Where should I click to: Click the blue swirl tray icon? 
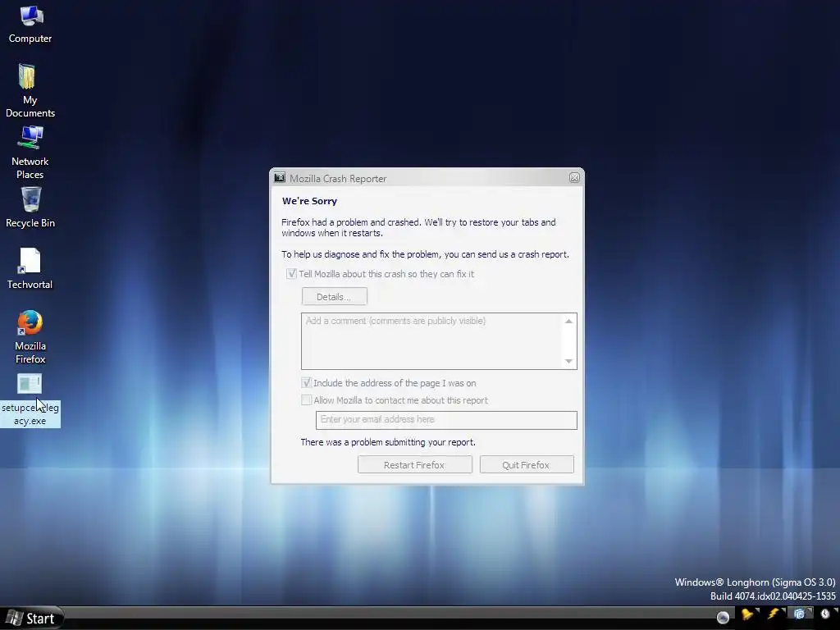(799, 614)
